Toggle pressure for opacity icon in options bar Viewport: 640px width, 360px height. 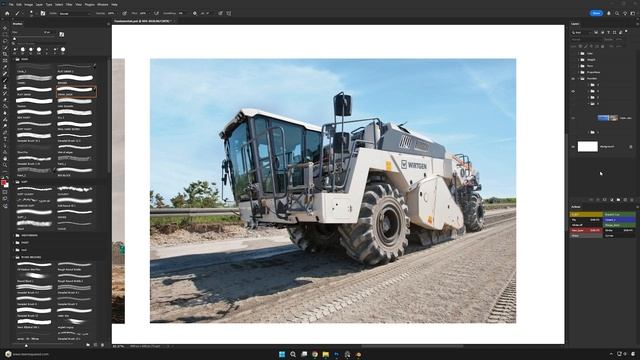pyautogui.click(x=124, y=13)
